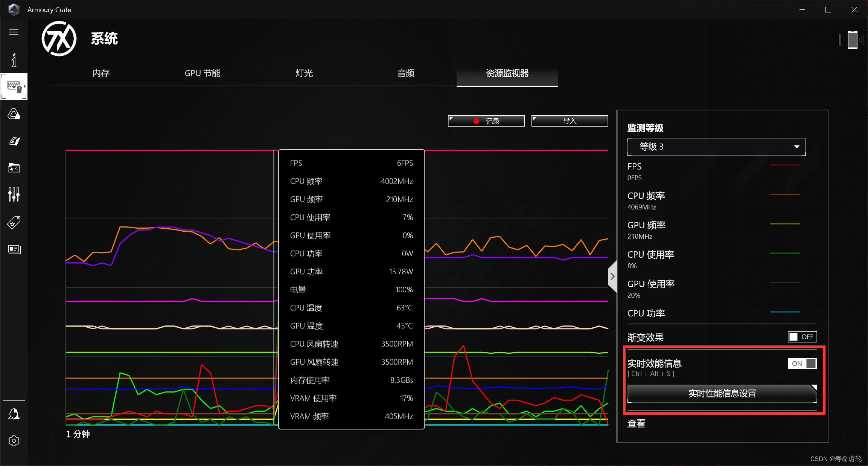Turn off the 实时效能信息 toggle

(x=802, y=363)
